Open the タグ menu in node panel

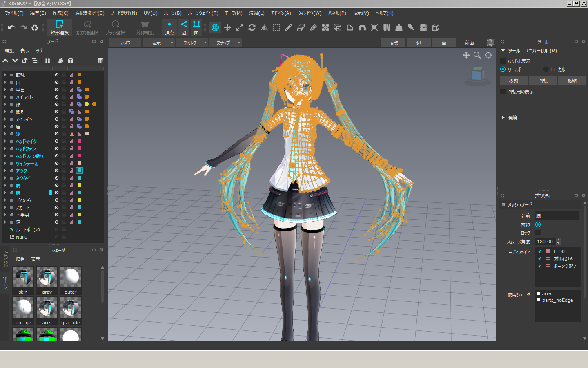point(39,51)
